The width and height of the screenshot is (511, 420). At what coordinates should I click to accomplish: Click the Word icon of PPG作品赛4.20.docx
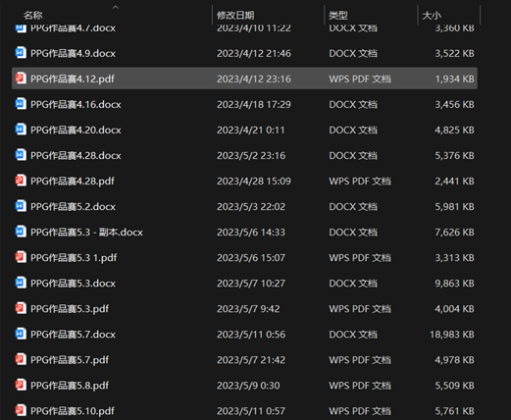pyautogui.click(x=21, y=130)
